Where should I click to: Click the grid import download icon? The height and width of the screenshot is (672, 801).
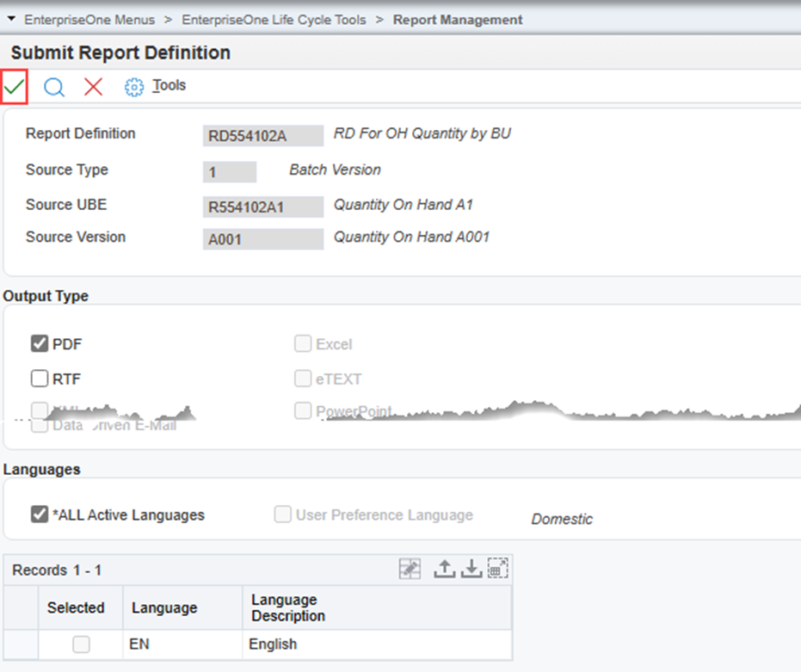(x=471, y=569)
